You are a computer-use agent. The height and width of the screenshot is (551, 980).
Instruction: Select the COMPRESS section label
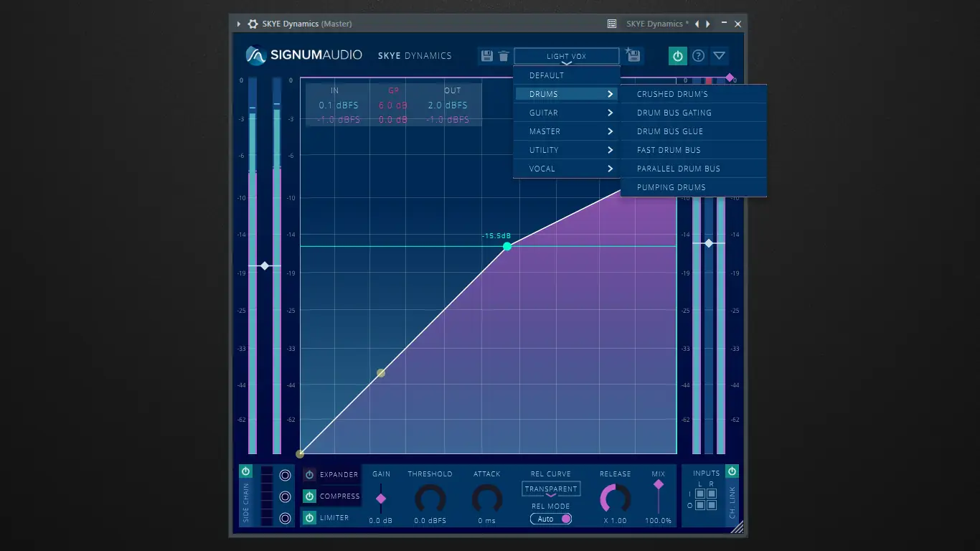[340, 496]
